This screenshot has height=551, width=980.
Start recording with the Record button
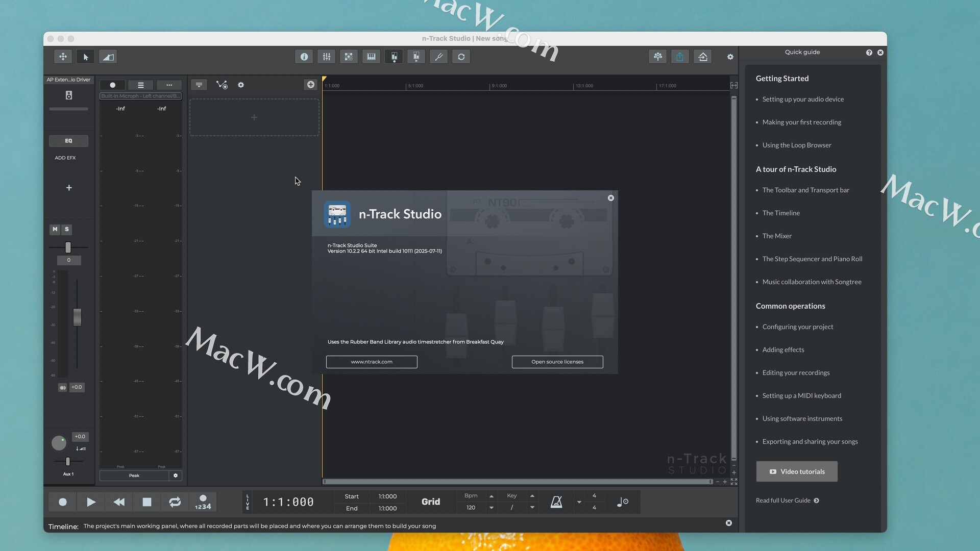[63, 502]
